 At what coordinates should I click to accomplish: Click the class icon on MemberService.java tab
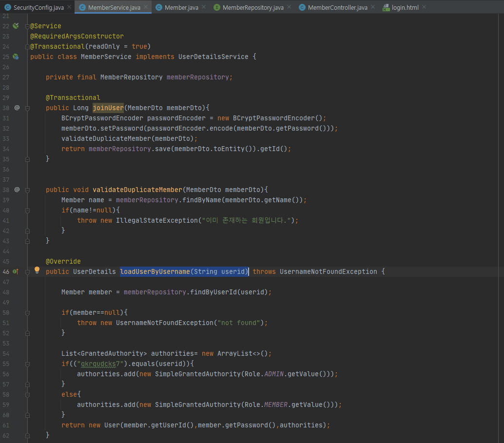(x=82, y=7)
